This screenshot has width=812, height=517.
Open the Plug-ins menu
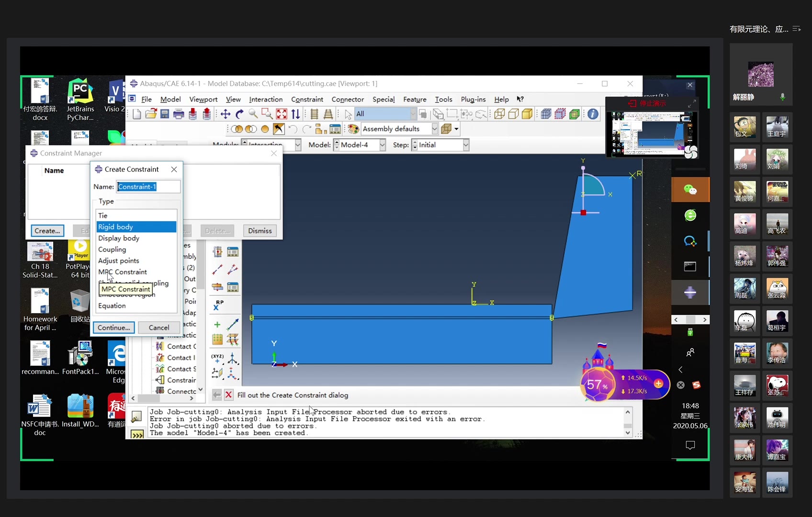473,99
